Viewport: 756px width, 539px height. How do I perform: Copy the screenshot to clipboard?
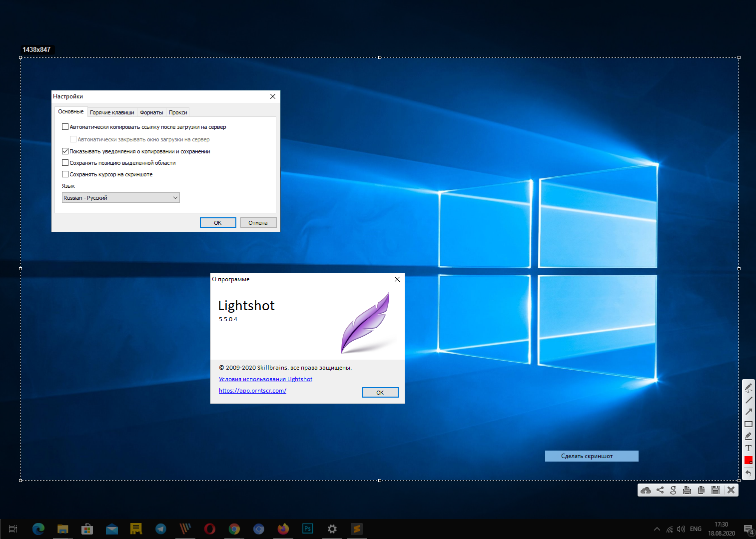pyautogui.click(x=701, y=490)
